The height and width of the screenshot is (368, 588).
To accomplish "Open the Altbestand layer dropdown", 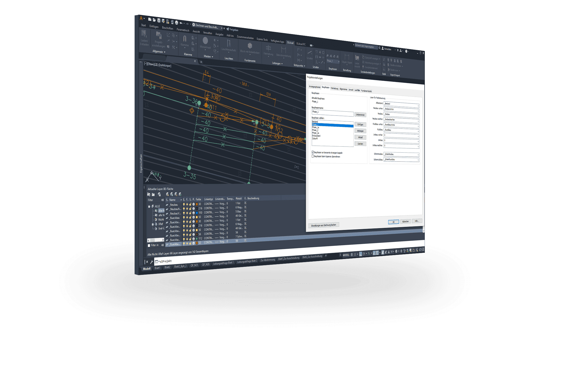I will (418, 106).
